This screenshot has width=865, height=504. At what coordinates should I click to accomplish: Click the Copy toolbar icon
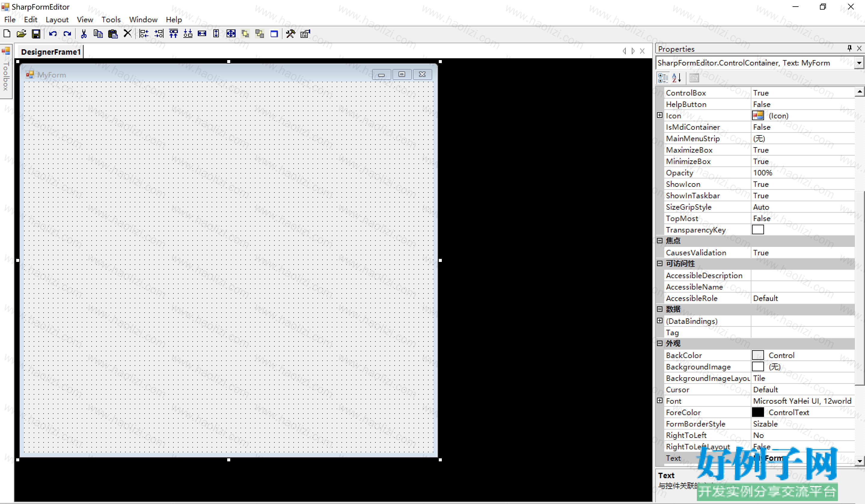(x=98, y=34)
